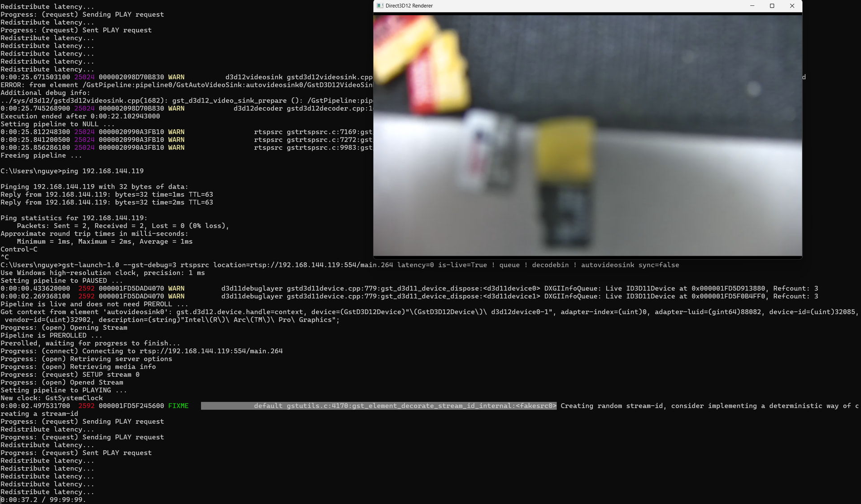Click the 'Freeing pipeline' terminal line
Viewport: 861px width, 504px height.
tap(41, 155)
